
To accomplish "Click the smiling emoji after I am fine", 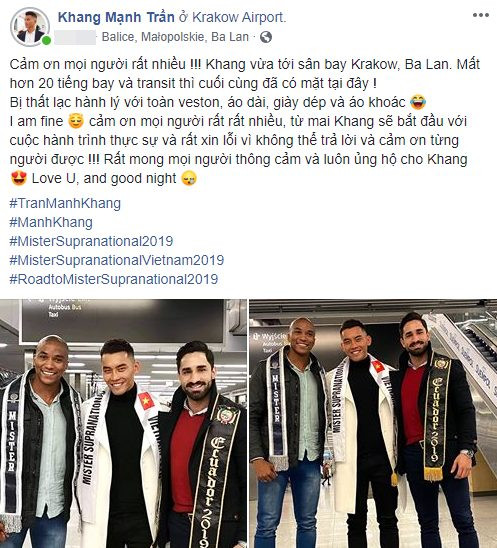I will [76, 121].
